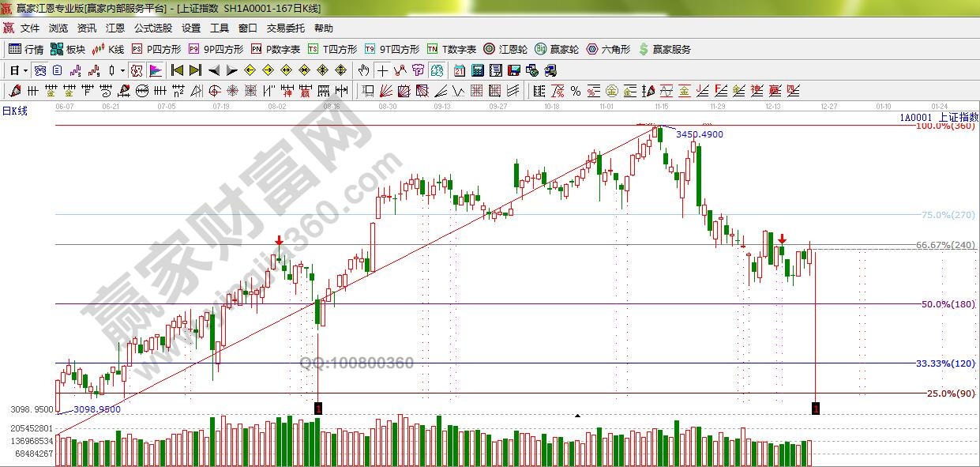Open the 行情 market quotes view

click(26, 49)
